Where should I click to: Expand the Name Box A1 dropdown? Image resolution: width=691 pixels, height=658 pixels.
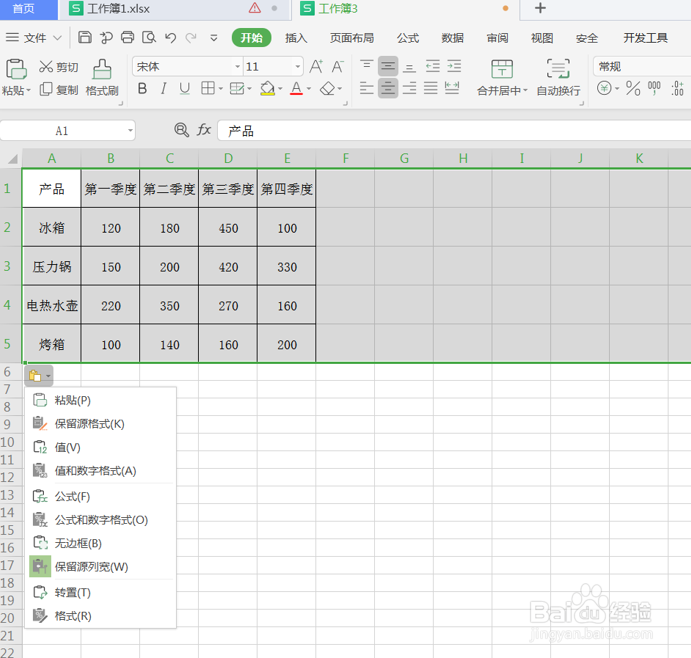click(130, 130)
